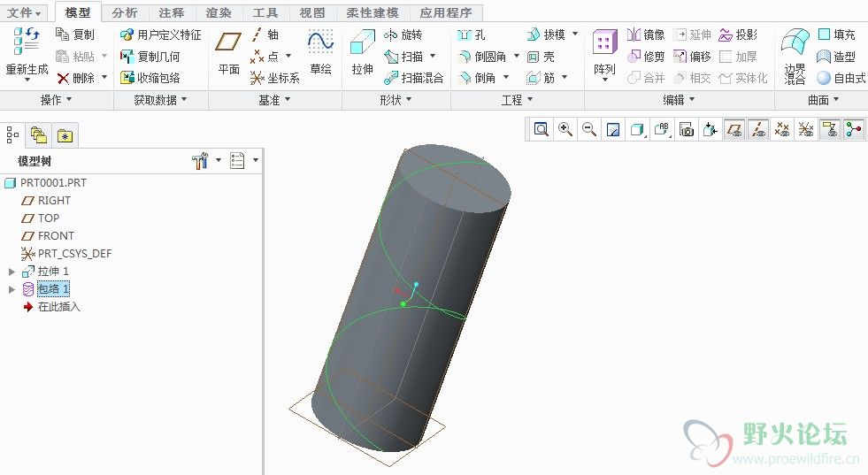The height and width of the screenshot is (475, 868).
Task: Open the 操作 group dropdown
Action: click(56, 100)
